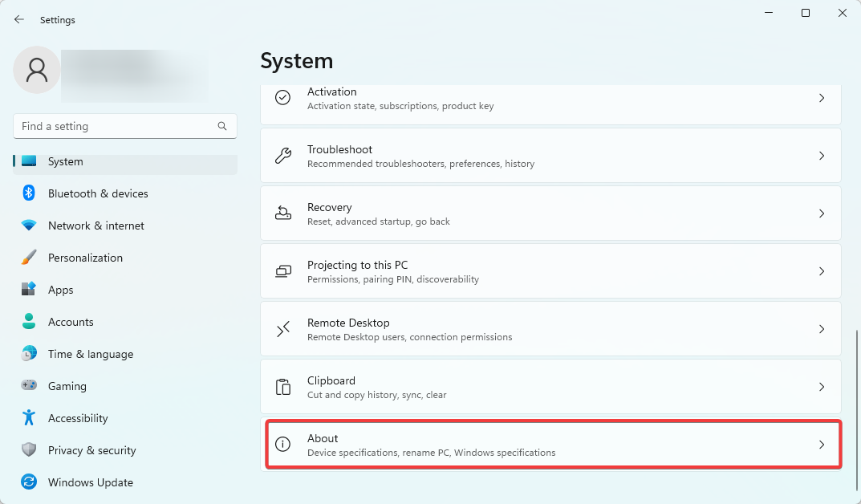Click the Gaming controller icon
The height and width of the screenshot is (504, 861).
click(29, 385)
